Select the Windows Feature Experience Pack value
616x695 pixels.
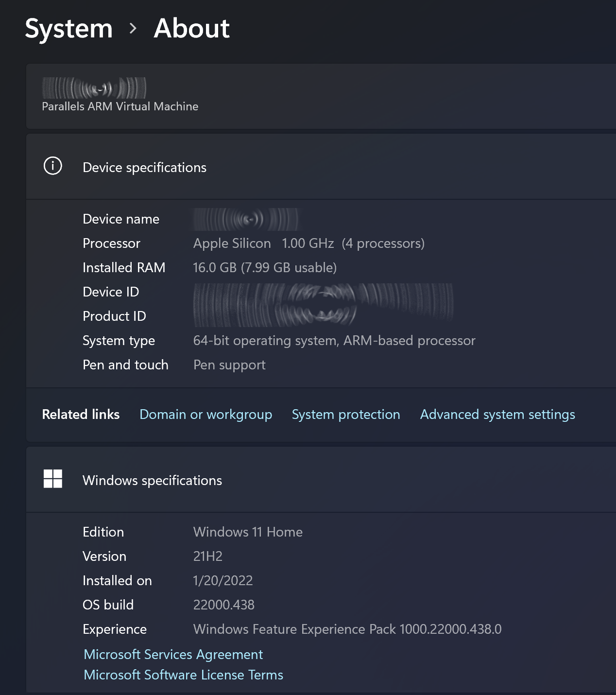click(x=347, y=629)
